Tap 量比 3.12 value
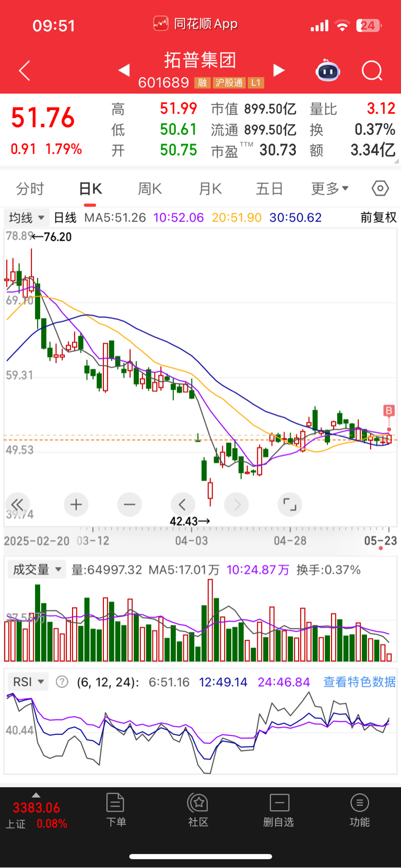 pos(381,109)
